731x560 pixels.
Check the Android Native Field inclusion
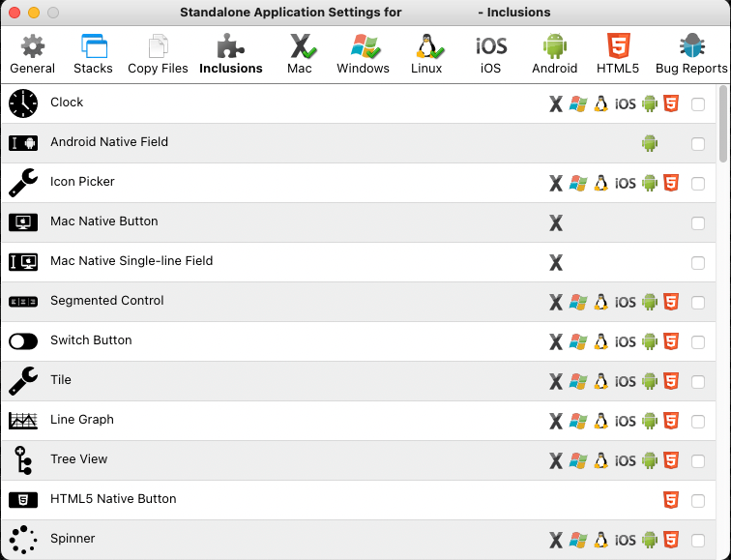[x=698, y=144]
